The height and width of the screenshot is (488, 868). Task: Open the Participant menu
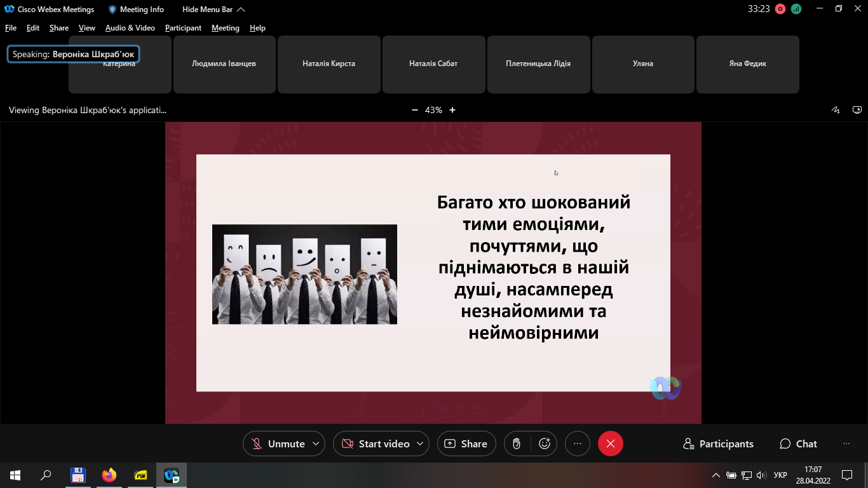(x=183, y=28)
